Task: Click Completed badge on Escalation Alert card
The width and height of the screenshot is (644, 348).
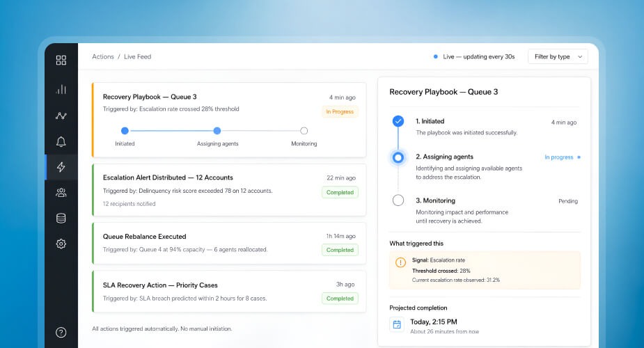Action: (x=340, y=193)
